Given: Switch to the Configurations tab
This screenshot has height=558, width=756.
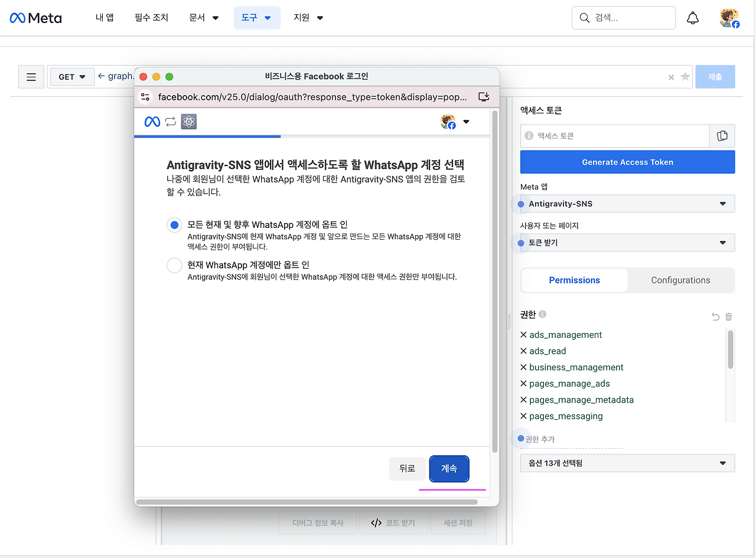Looking at the screenshot, I should [x=681, y=280].
